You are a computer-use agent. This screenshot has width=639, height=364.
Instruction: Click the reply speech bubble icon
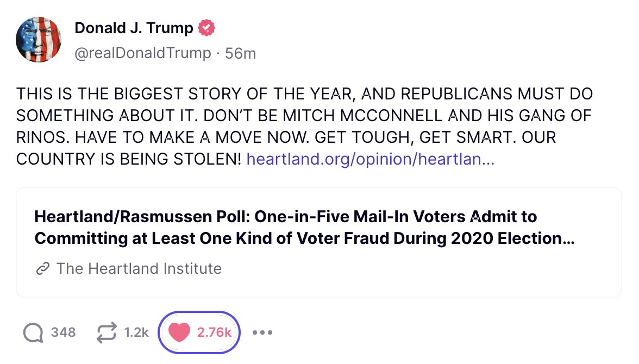(34, 332)
